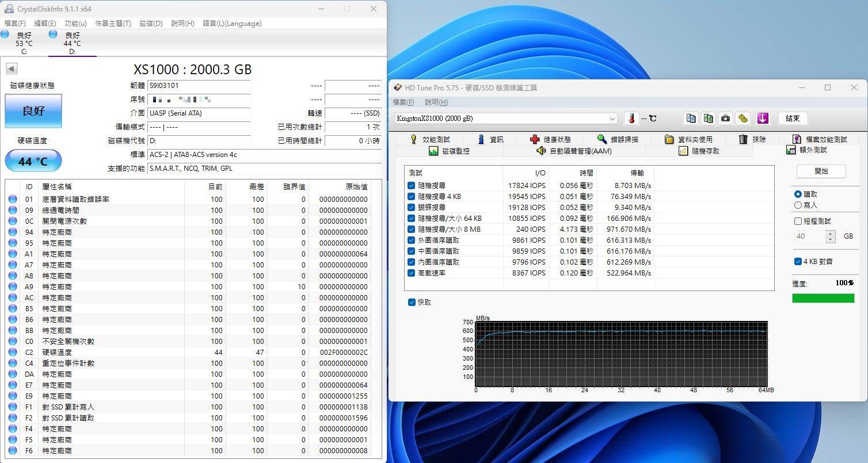Switch to the 健康狀態 tab
The height and width of the screenshot is (463, 868).
550,139
